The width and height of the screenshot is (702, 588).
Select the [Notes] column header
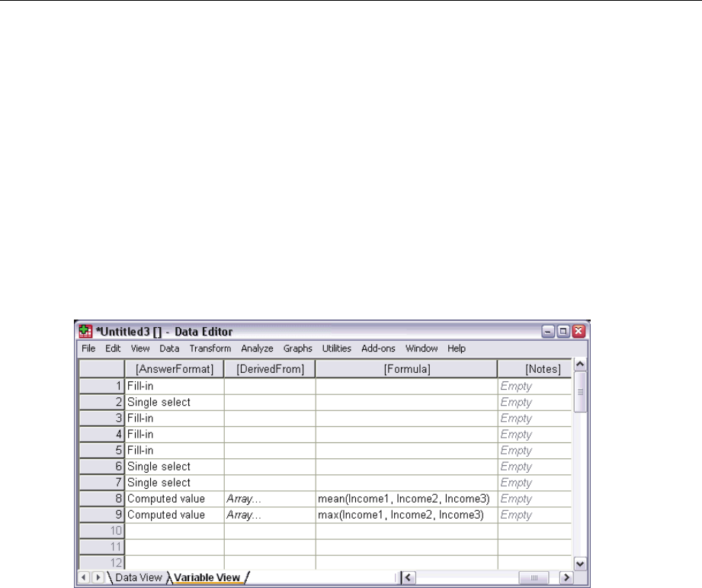click(535, 369)
